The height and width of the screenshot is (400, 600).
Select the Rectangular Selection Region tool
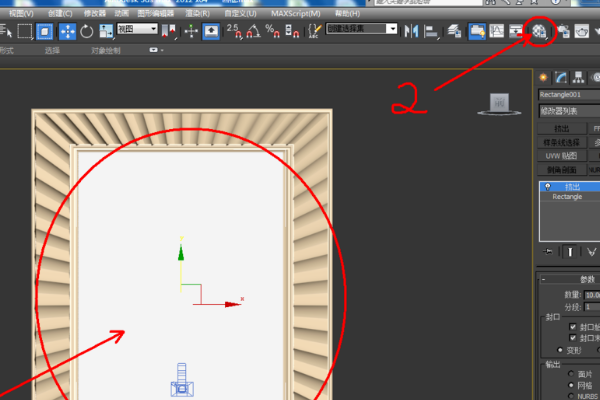pyautogui.click(x=25, y=31)
